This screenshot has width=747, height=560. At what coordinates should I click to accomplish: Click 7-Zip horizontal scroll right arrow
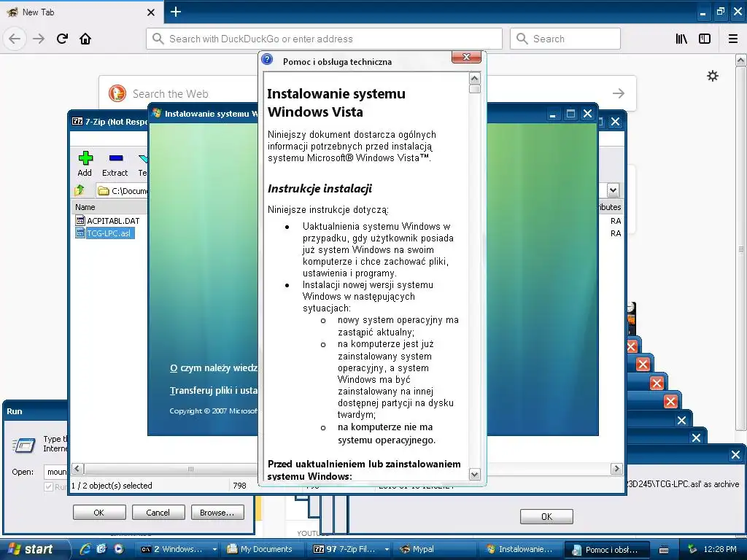point(616,469)
